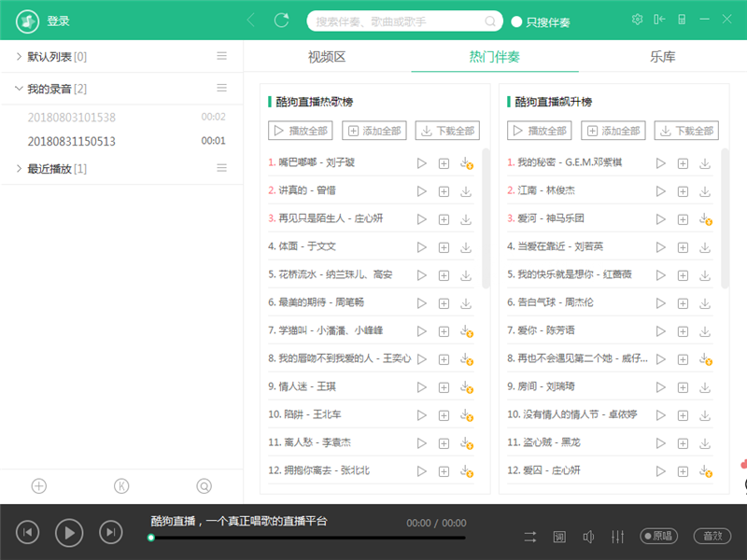Toggle the 原唱 original vocal switch
Image resolution: width=747 pixels, height=560 pixels.
(658, 536)
